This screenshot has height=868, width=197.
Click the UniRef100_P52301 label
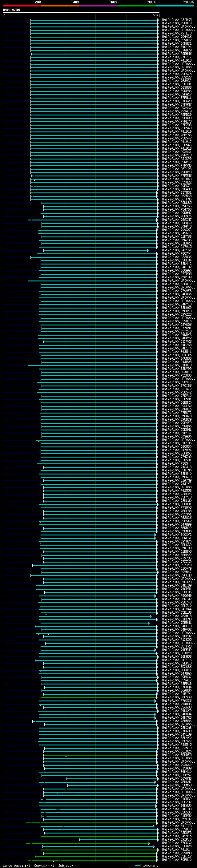(176, 514)
